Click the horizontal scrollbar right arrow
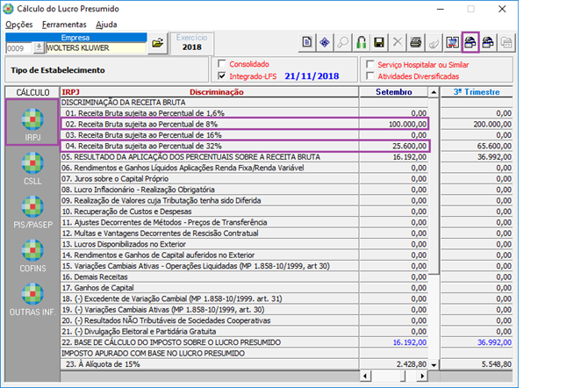The width and height of the screenshot is (588, 388). tap(423, 376)
